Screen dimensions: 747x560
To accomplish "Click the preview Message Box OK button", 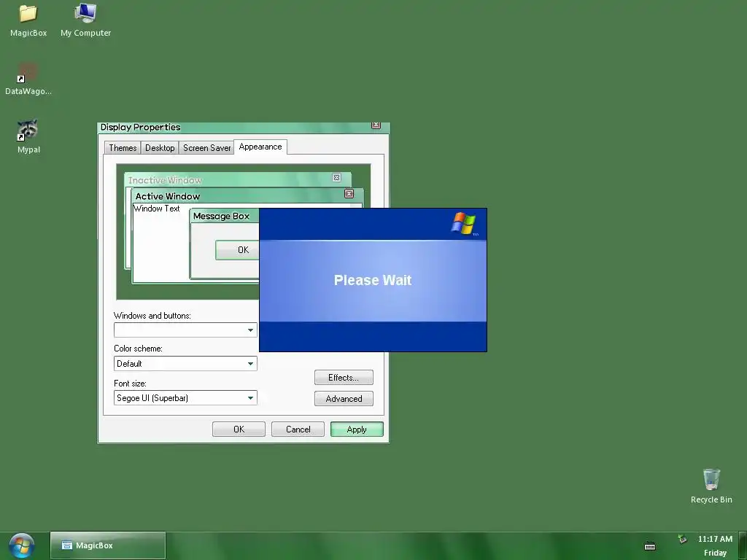I will 238,250.
